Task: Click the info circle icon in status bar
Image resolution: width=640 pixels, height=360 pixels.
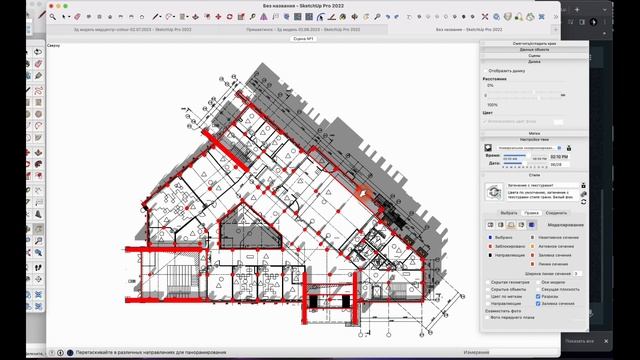Action: (x=60, y=352)
